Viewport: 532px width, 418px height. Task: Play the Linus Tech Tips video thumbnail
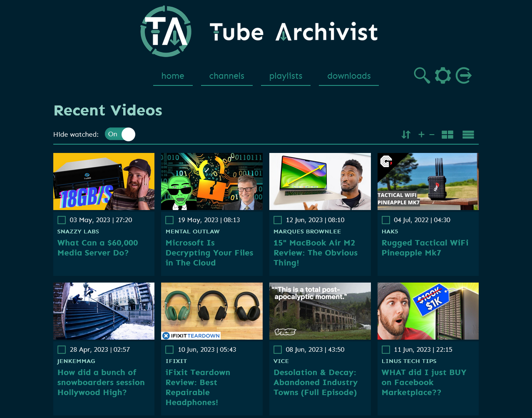click(x=428, y=311)
